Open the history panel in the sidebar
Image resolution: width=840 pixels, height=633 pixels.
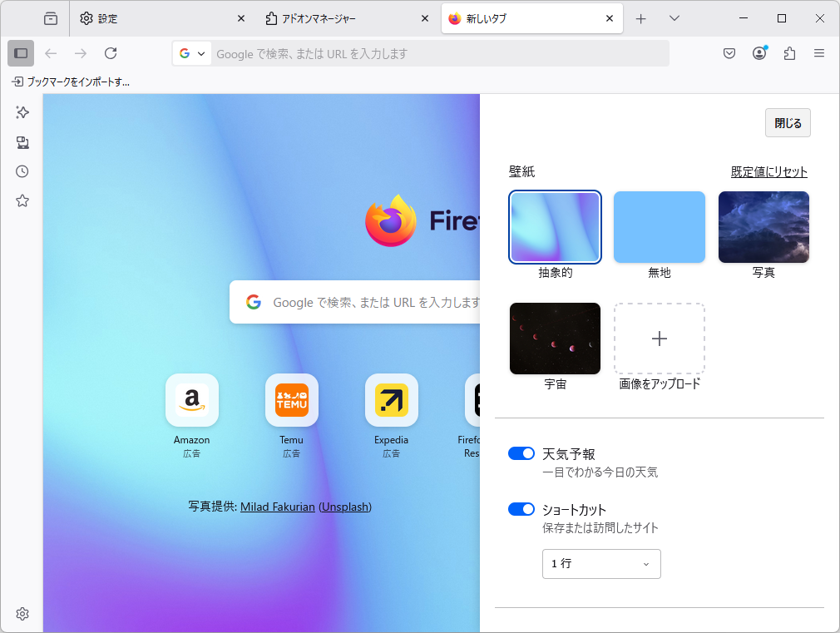[22, 171]
